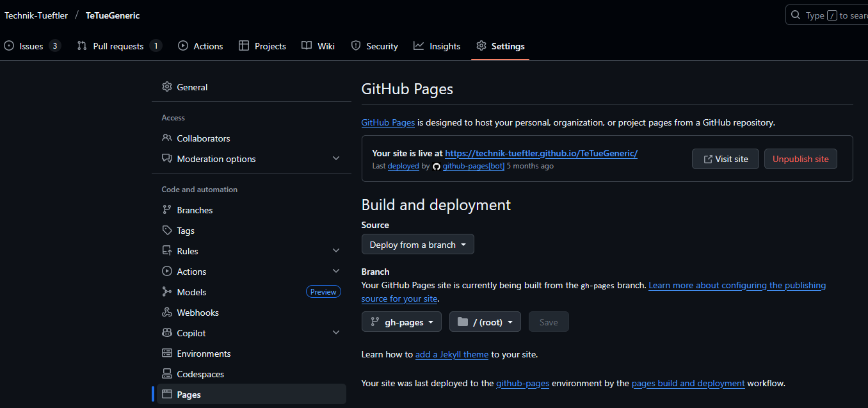This screenshot has height=408, width=868.
Task: Click the General gear icon in sidebar
Action: tap(167, 87)
